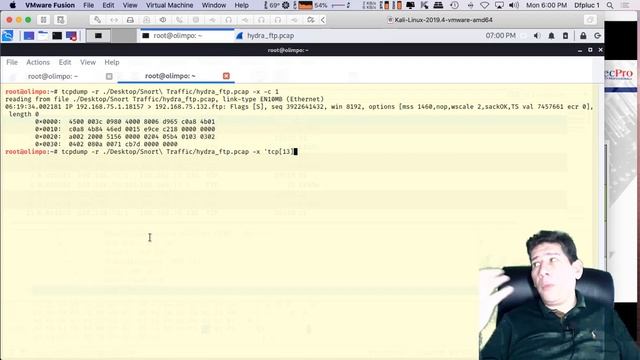Switch to the gray second workspace
The width and height of the screenshot is (640, 360).
click(124, 36)
